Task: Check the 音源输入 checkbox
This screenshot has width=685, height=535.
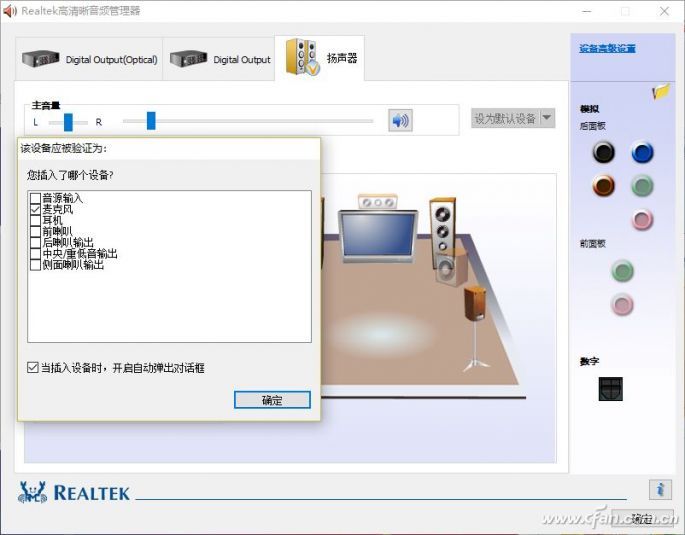Action: point(35,198)
